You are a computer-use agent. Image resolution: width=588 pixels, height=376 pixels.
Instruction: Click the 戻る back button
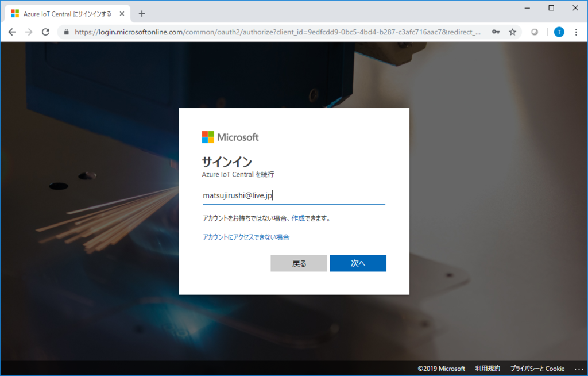[299, 263]
